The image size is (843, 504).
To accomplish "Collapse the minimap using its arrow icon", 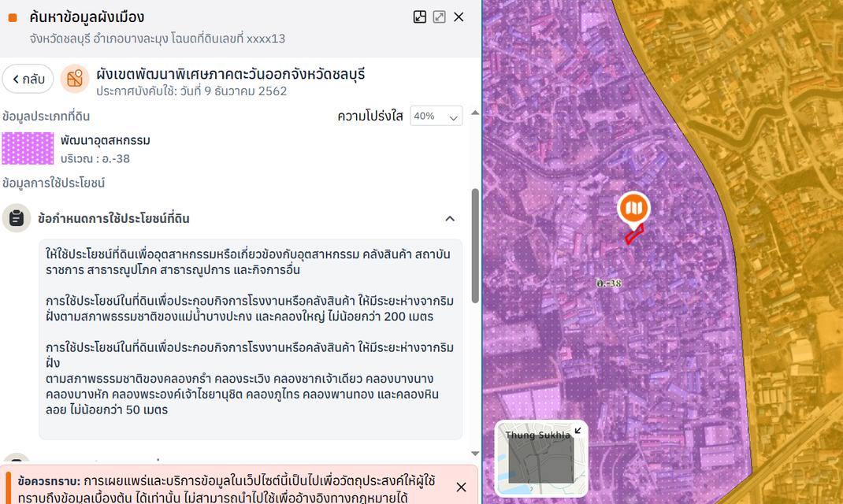I will pyautogui.click(x=578, y=431).
